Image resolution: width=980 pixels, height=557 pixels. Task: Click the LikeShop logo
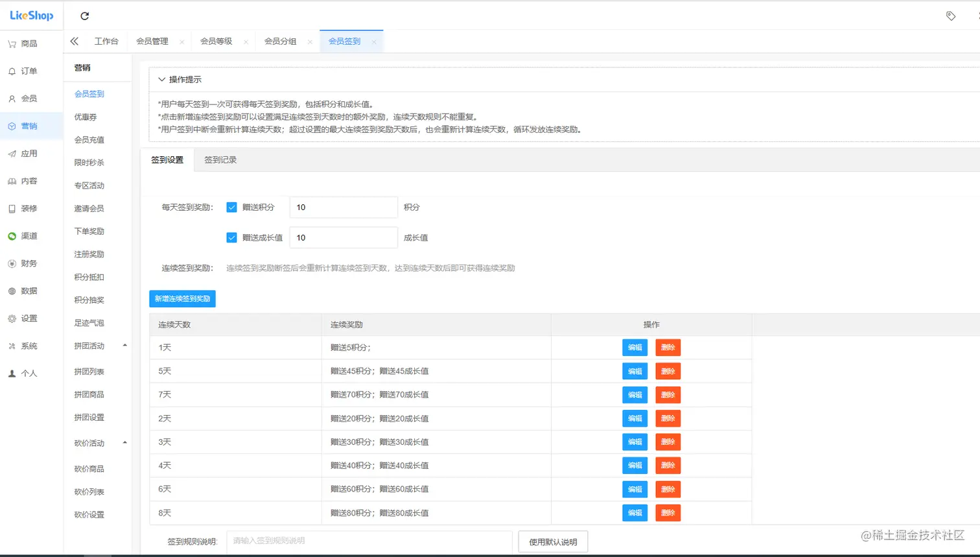(31, 15)
